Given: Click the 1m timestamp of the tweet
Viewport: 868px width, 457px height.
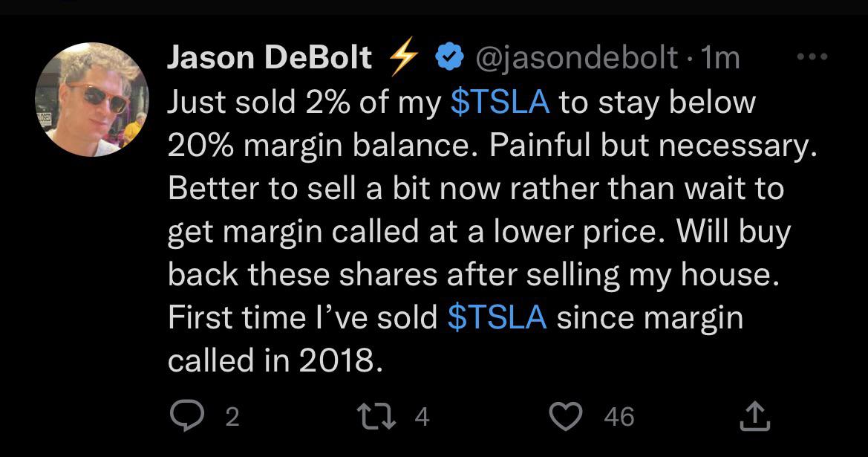Looking at the screenshot, I should (719, 58).
